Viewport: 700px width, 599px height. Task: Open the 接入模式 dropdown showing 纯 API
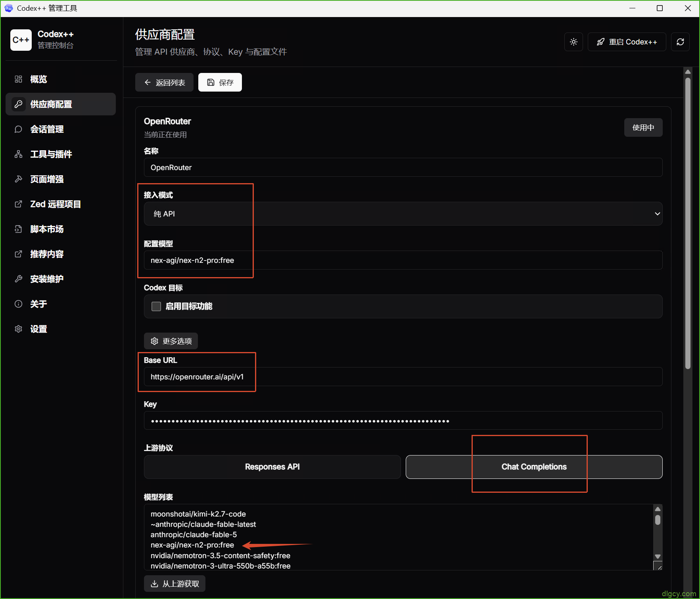(x=403, y=214)
